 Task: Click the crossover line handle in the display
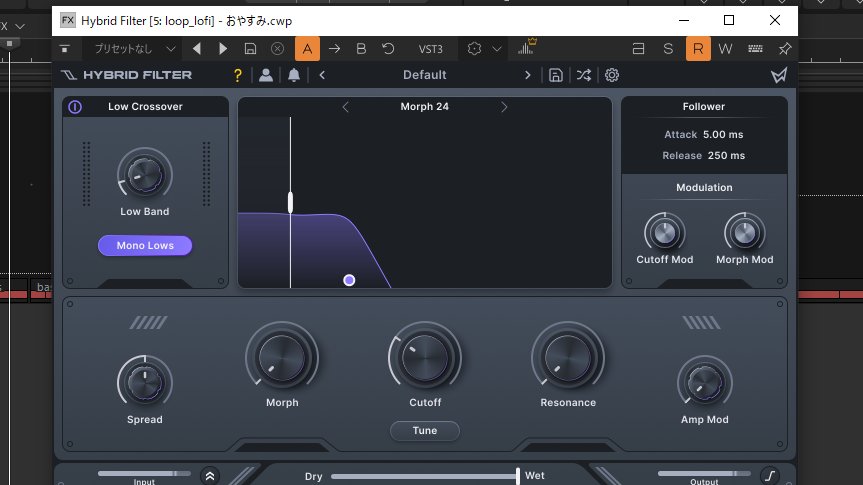point(291,202)
